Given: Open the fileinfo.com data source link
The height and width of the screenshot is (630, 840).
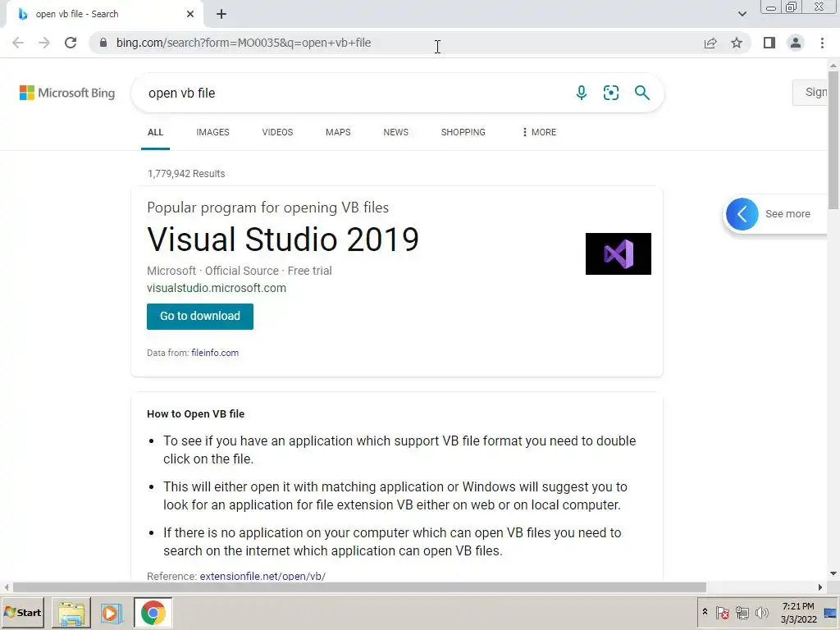Looking at the screenshot, I should pos(215,353).
